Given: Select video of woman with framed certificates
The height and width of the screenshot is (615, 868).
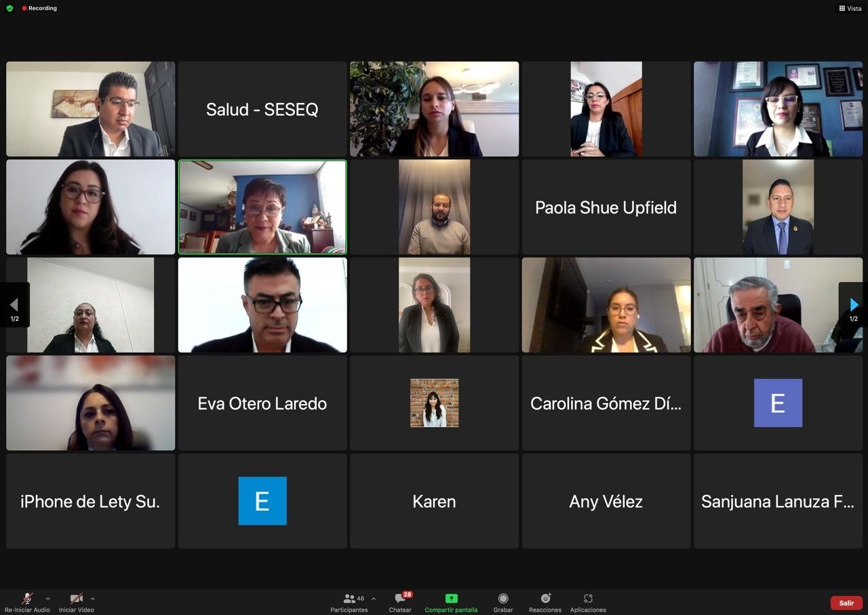Looking at the screenshot, I should 778,109.
